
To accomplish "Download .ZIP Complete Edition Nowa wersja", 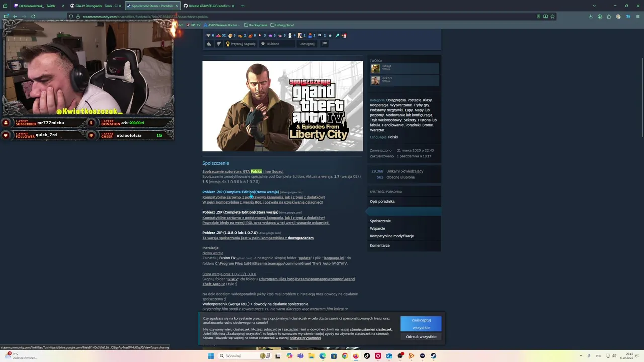I will pyautogui.click(x=240, y=192).
